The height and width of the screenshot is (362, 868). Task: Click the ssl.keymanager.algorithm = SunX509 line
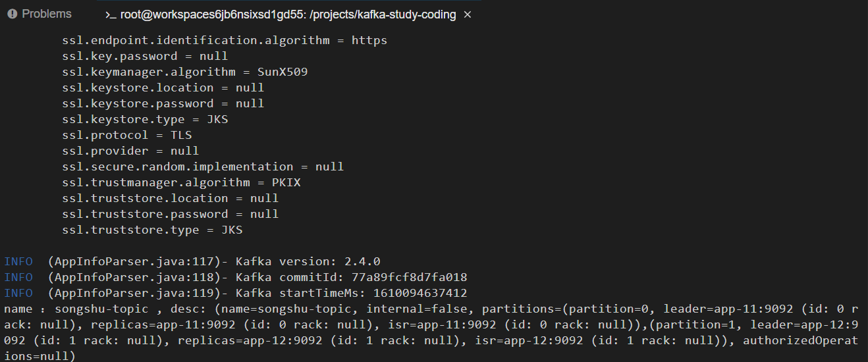tap(185, 72)
